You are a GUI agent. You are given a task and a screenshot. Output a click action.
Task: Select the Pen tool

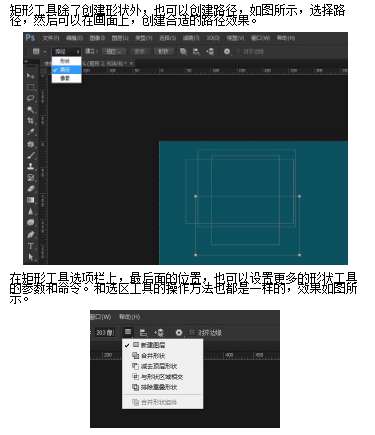[x=31, y=234]
